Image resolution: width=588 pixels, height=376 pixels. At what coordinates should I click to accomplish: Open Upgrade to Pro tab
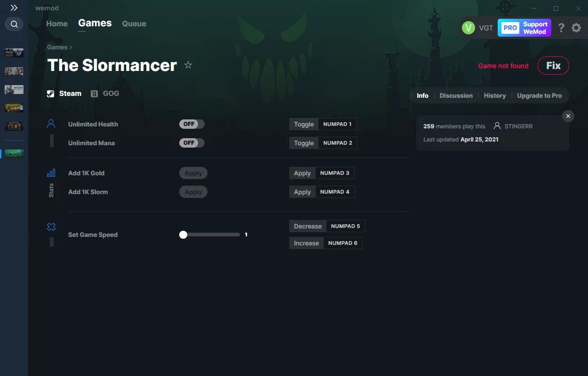(540, 95)
